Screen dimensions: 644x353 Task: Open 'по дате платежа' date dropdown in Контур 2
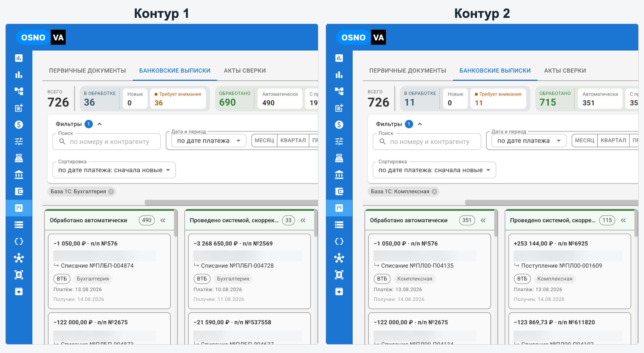pos(529,141)
